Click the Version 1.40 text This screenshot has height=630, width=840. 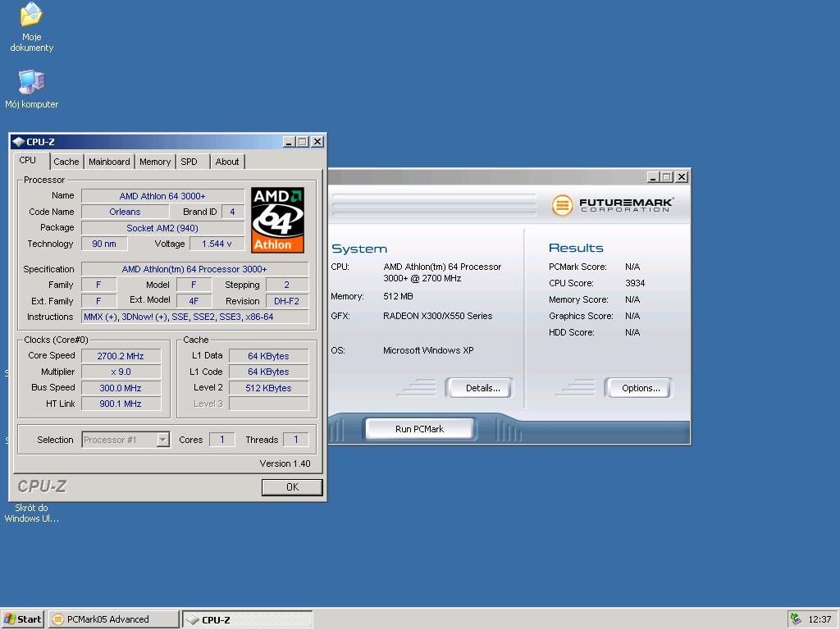[x=285, y=463]
